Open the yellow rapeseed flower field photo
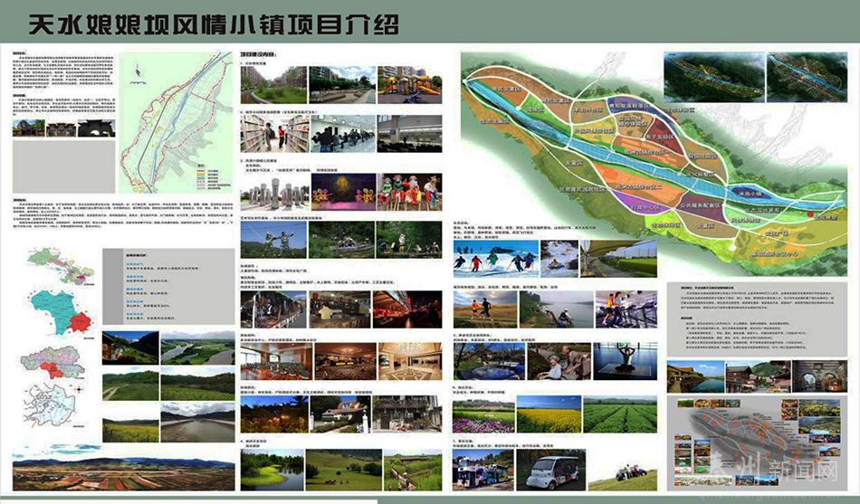This screenshot has height=504, width=860. click(549, 415)
